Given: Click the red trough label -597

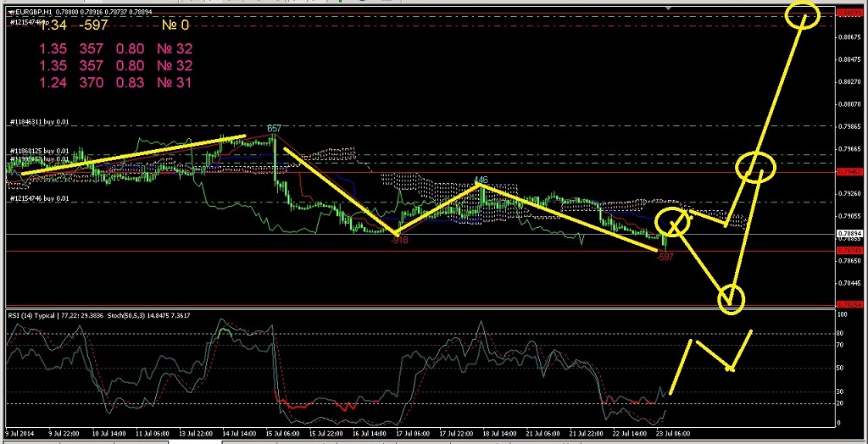Looking at the screenshot, I should pos(665,257).
